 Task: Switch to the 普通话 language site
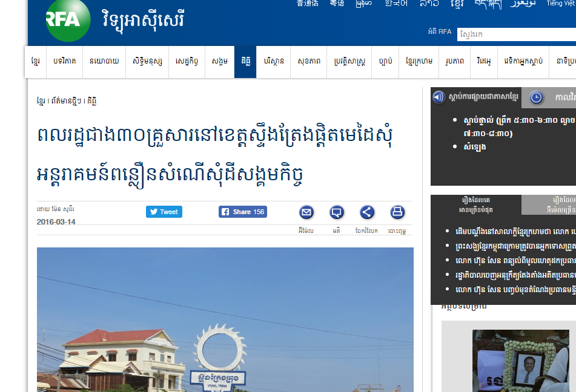[308, 3]
